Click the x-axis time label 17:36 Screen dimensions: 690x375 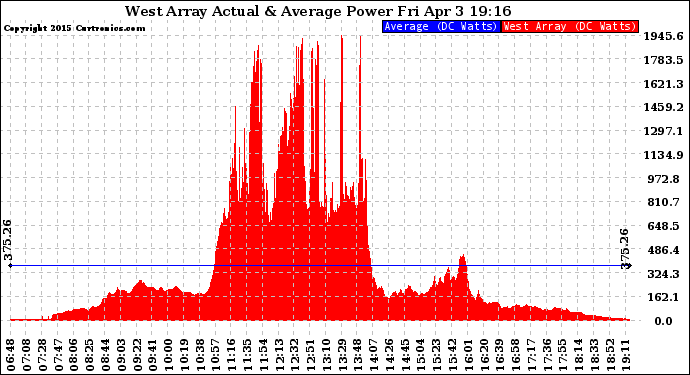click(x=547, y=355)
